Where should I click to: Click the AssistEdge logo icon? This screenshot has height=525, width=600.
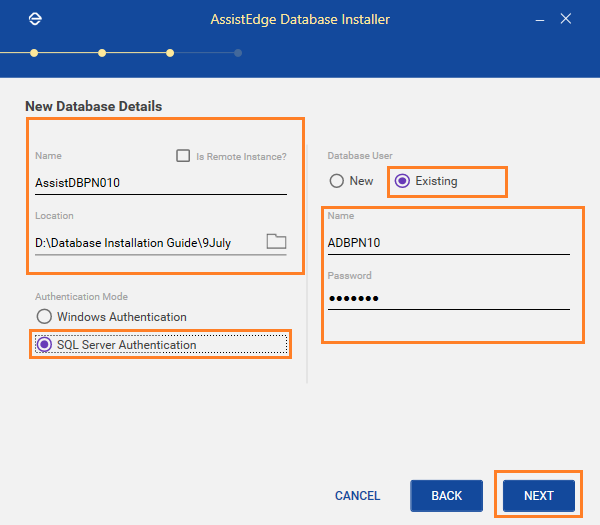pos(35,19)
